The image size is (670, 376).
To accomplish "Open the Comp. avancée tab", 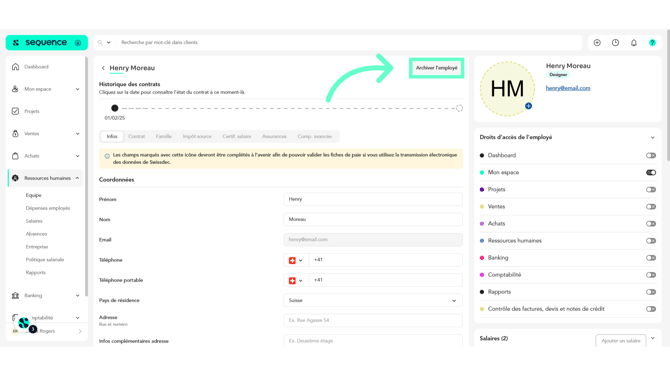I will 314,136.
